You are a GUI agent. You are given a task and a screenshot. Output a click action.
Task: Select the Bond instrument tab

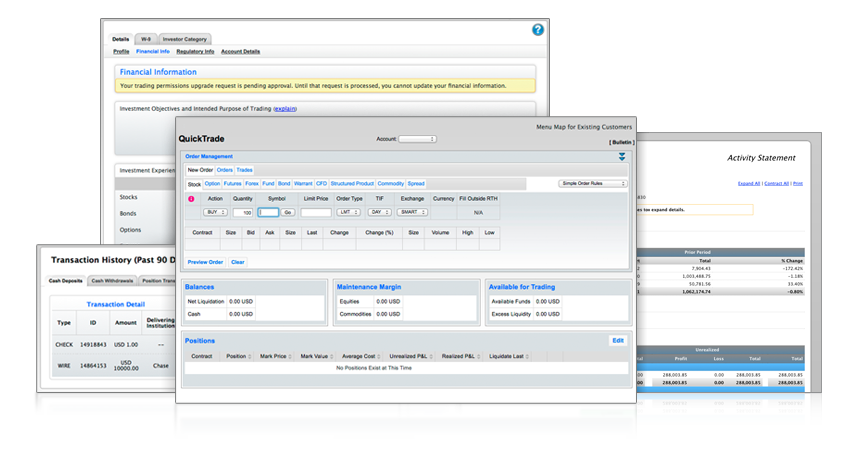pos(284,184)
